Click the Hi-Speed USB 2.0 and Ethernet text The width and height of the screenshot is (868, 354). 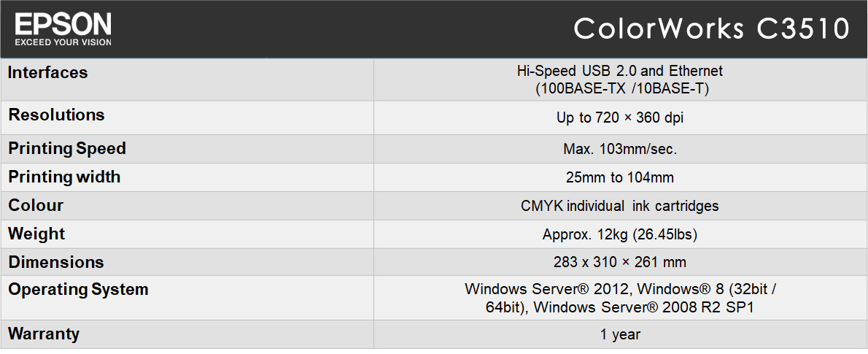pyautogui.click(x=619, y=72)
